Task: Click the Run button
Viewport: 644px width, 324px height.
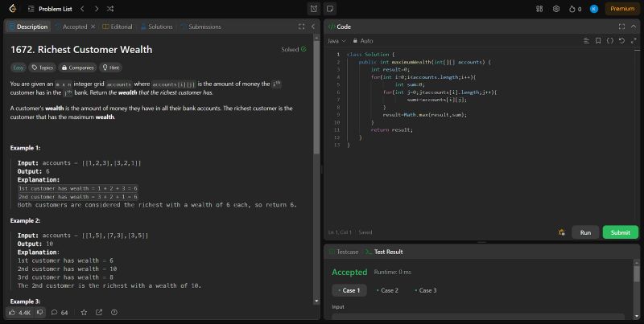Action: tap(585, 232)
